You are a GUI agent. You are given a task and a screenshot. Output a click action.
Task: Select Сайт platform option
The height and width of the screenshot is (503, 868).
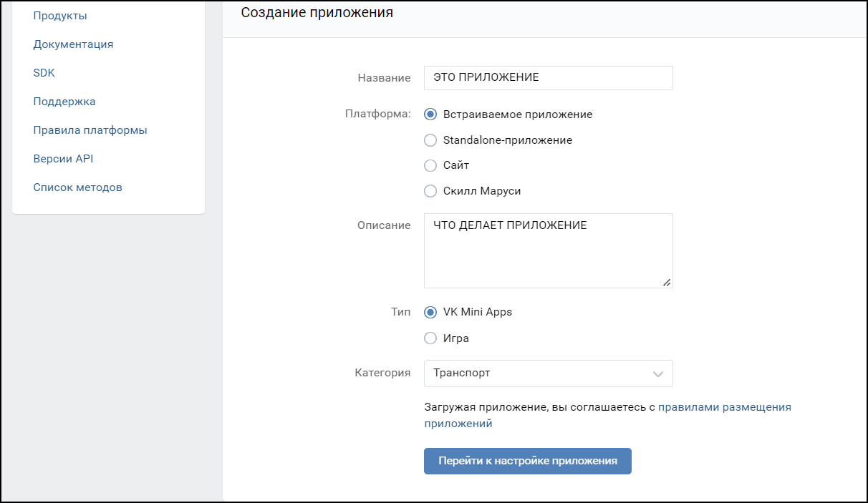(x=430, y=166)
